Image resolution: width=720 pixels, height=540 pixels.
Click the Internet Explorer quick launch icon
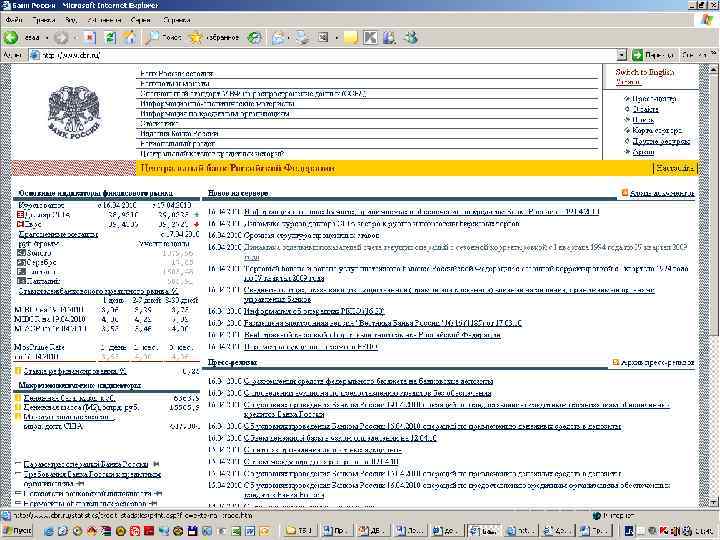pyautogui.click(x=49, y=531)
